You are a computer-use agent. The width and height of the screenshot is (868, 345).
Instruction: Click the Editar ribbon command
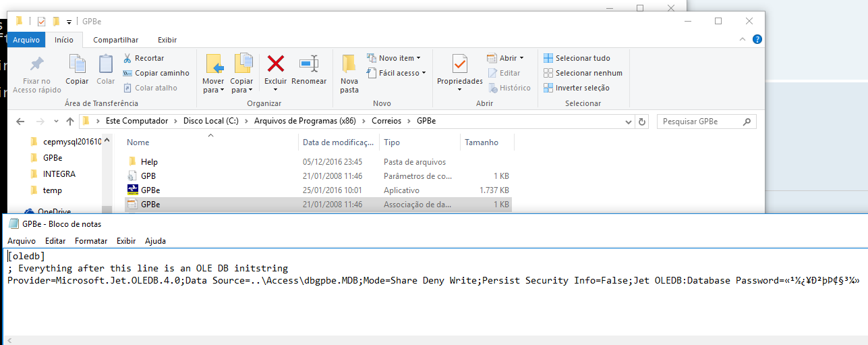pos(504,73)
